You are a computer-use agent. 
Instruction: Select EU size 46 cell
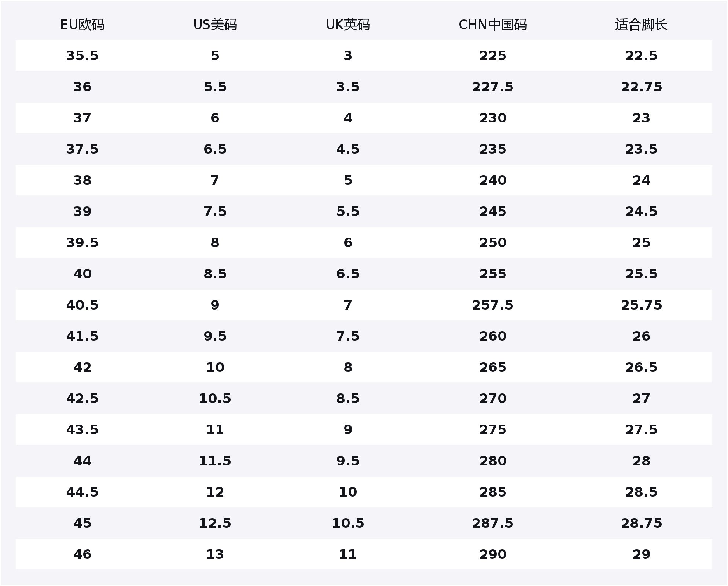(x=82, y=554)
